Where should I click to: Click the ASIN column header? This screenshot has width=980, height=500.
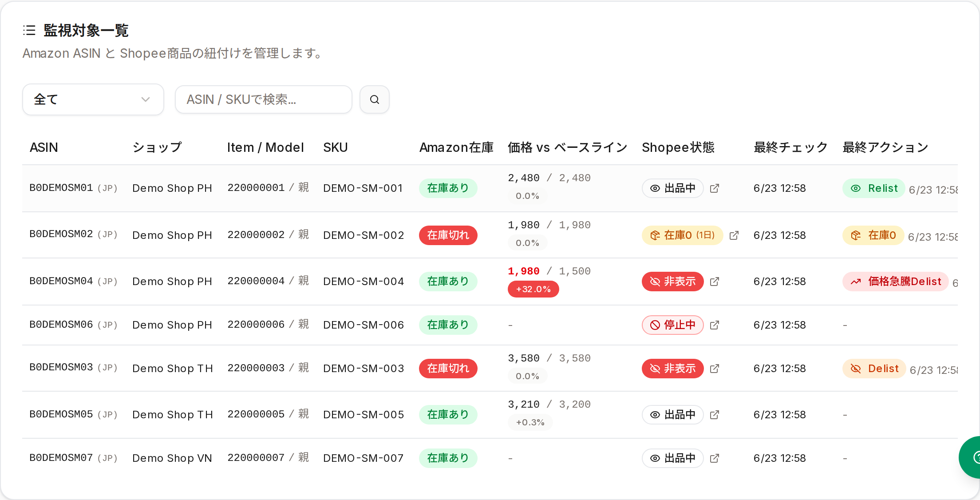point(44,147)
